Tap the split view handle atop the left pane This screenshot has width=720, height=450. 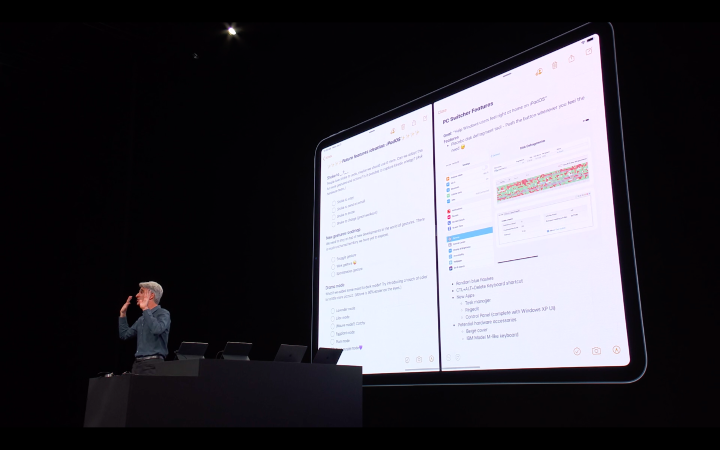[x=372, y=131]
